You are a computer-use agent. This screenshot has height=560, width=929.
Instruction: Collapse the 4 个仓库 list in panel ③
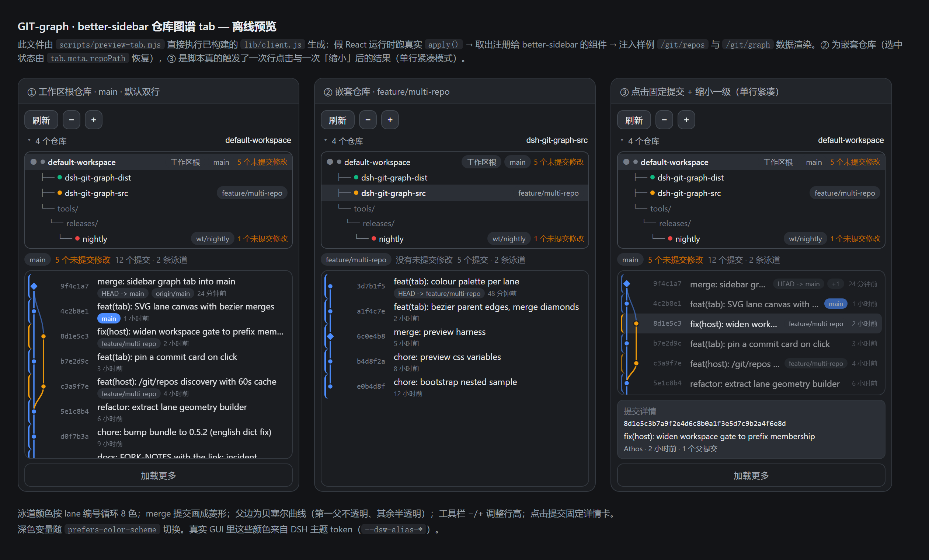(x=640, y=141)
